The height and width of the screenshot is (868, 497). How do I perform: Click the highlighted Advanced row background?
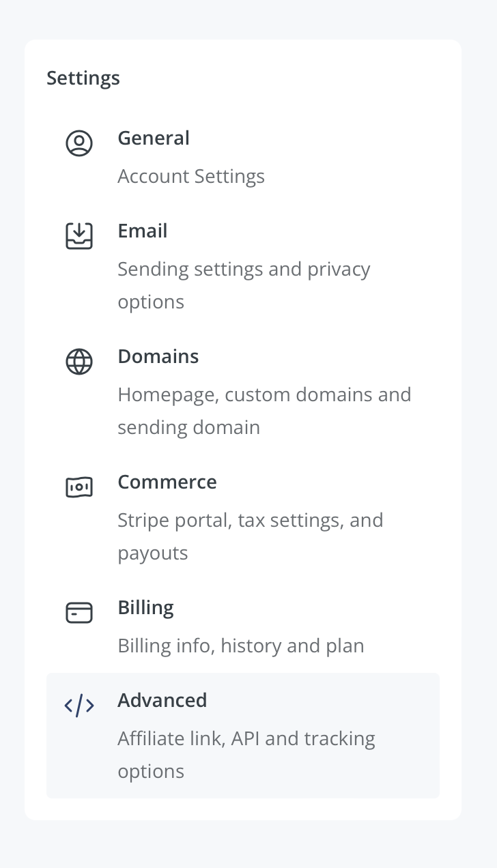[x=243, y=736]
